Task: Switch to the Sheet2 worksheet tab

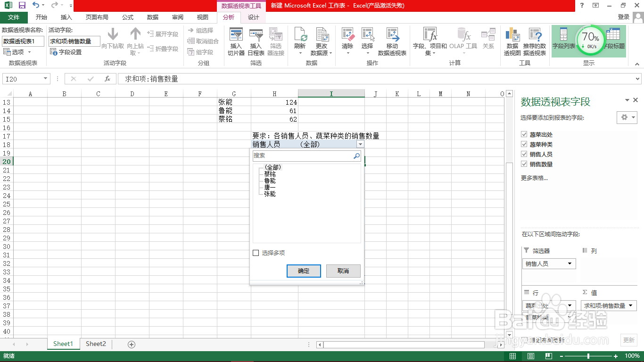Action: coord(95,344)
